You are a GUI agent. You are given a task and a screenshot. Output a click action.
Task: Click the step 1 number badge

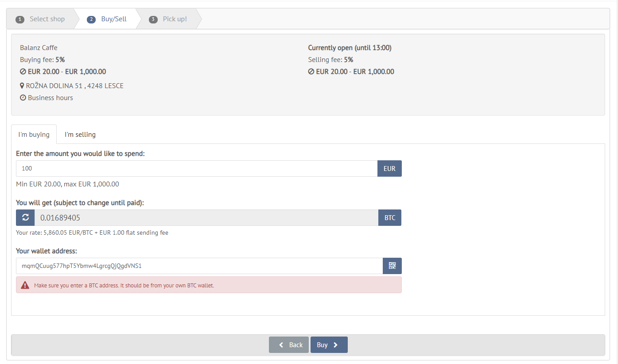(19, 19)
